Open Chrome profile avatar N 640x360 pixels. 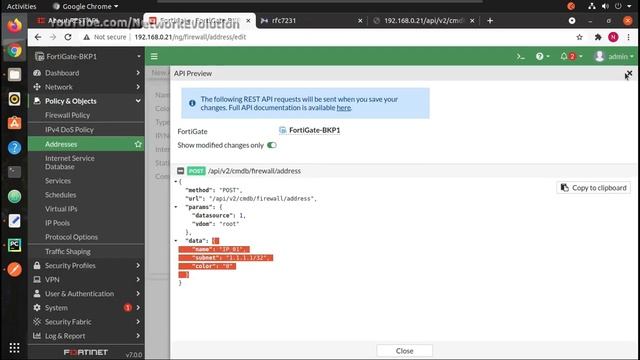pyautogui.click(x=613, y=37)
